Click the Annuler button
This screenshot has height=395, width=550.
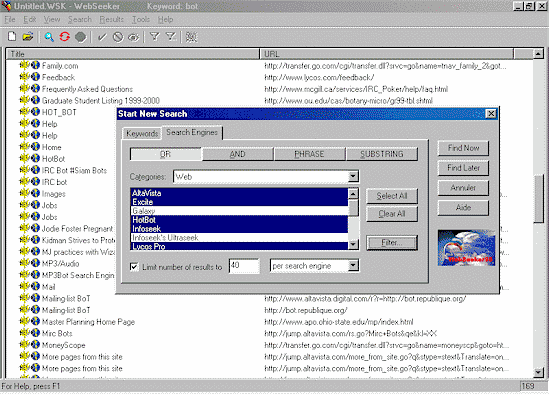(463, 188)
